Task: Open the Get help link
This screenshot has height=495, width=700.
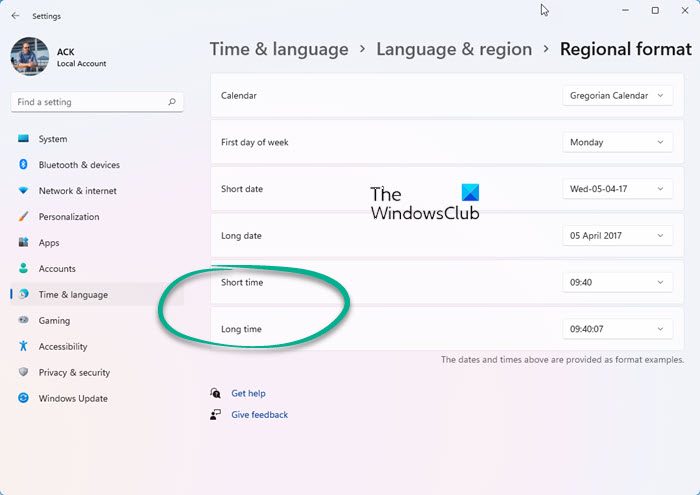Action: [x=248, y=394]
